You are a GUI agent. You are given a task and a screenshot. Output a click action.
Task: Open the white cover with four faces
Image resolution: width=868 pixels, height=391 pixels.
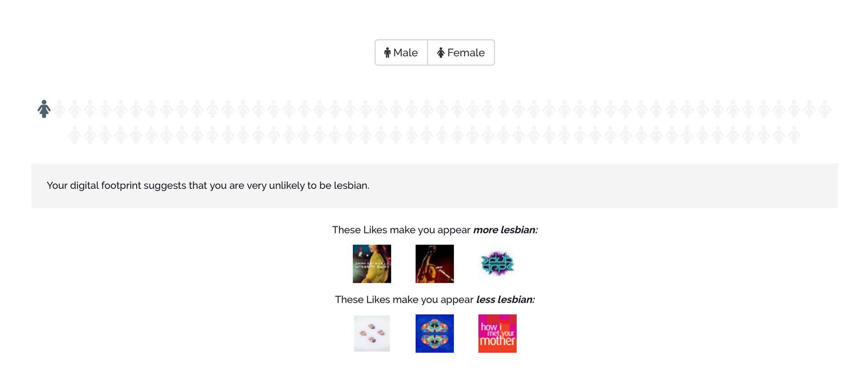coord(372,334)
